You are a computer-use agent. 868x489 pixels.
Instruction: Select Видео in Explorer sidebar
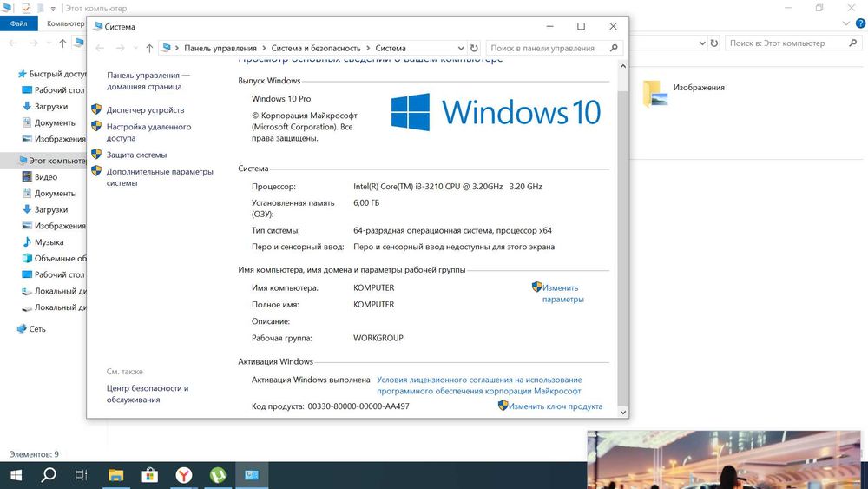point(39,177)
